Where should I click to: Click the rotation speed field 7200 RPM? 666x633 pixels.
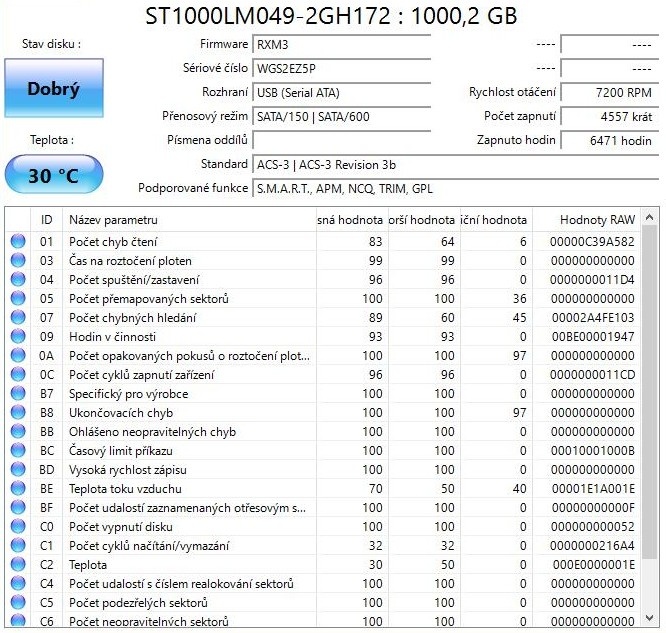point(610,93)
